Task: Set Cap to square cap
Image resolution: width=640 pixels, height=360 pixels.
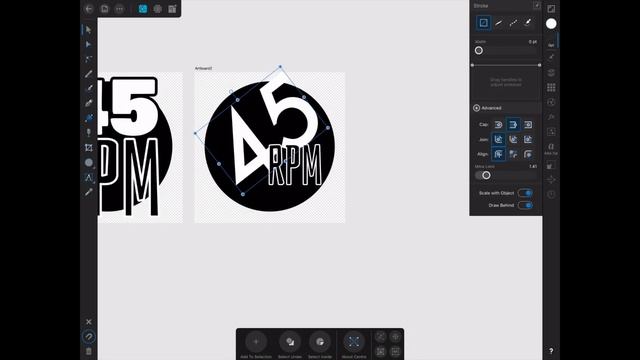Action: 528,124
